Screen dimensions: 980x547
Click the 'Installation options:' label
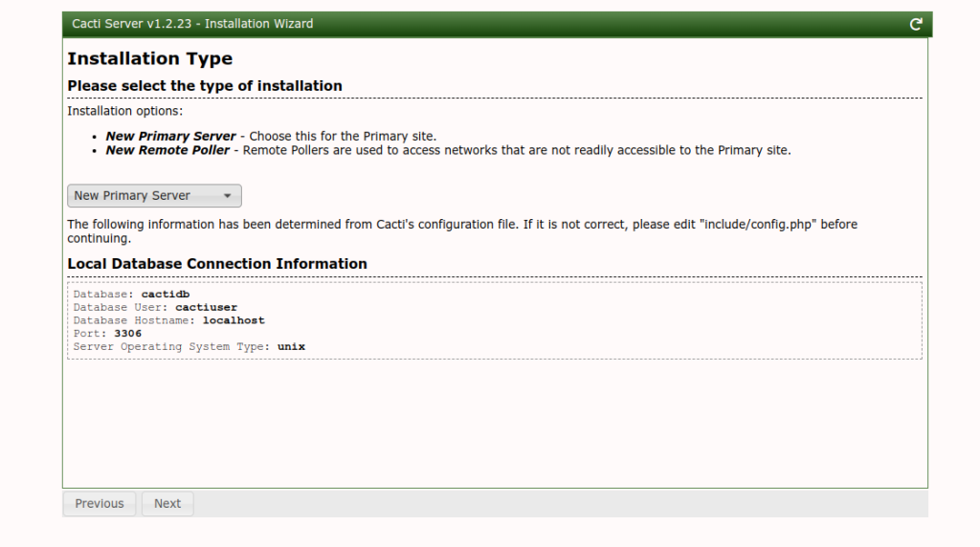[125, 111]
